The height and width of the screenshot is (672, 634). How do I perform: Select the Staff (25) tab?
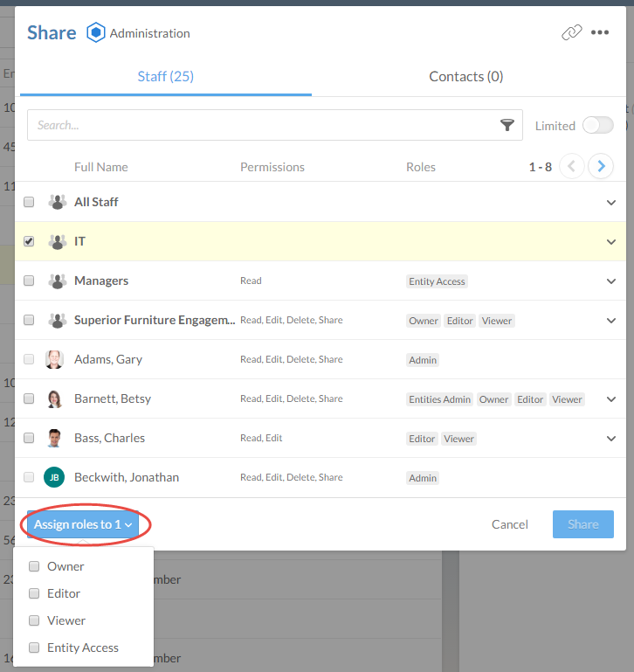(166, 77)
